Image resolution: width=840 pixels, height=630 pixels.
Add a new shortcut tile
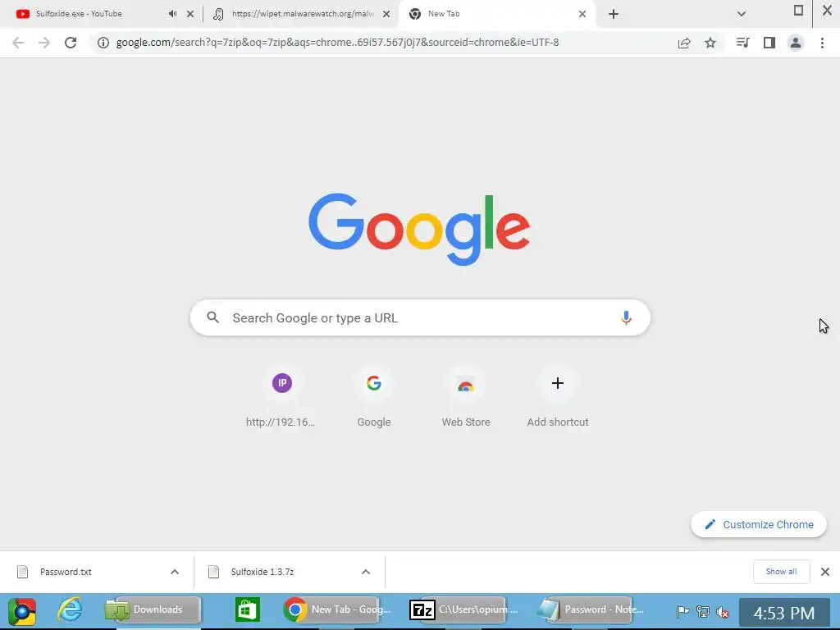558,398
